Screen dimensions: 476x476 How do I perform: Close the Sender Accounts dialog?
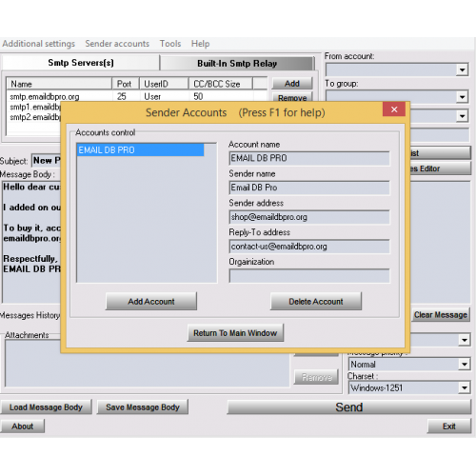tap(394, 109)
